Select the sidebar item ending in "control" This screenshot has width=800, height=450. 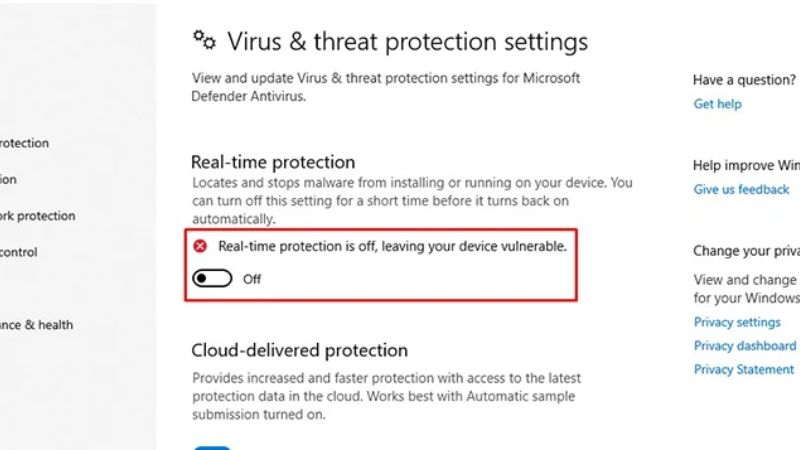click(19, 252)
